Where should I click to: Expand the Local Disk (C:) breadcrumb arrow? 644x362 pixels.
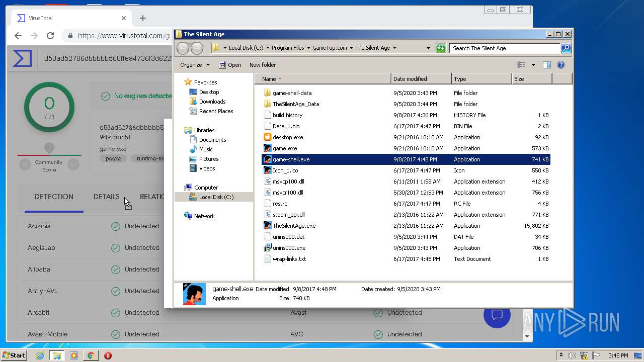coord(268,48)
